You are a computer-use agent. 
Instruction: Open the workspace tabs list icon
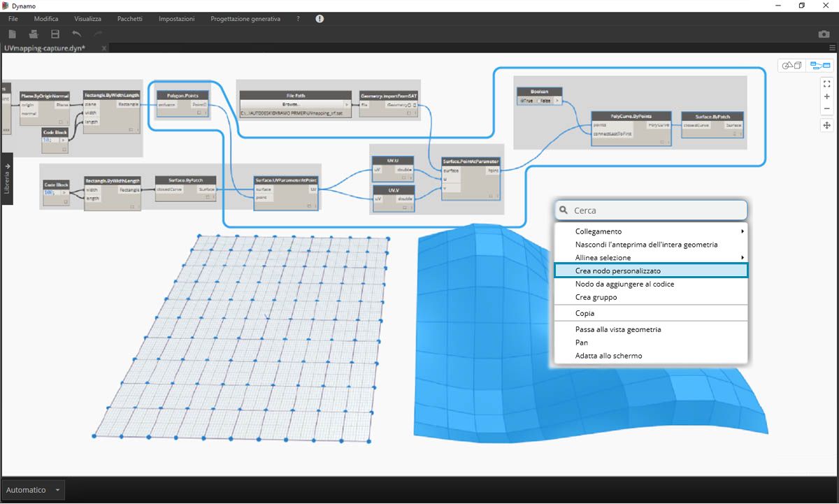coord(832,48)
